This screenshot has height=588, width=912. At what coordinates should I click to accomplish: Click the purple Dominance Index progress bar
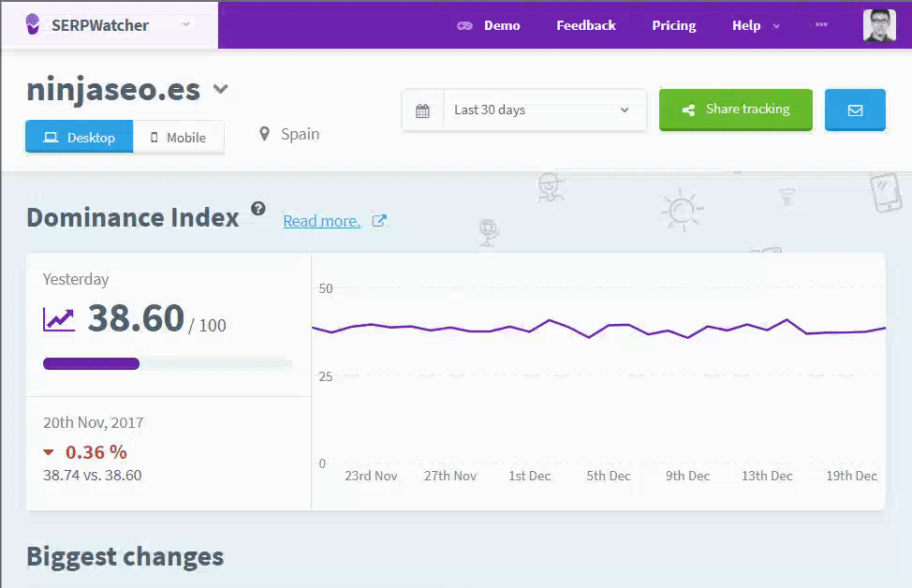point(91,363)
